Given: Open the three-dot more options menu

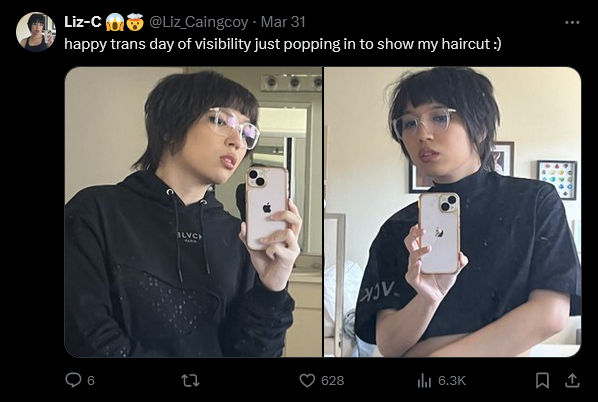Looking at the screenshot, I should point(572,23).
